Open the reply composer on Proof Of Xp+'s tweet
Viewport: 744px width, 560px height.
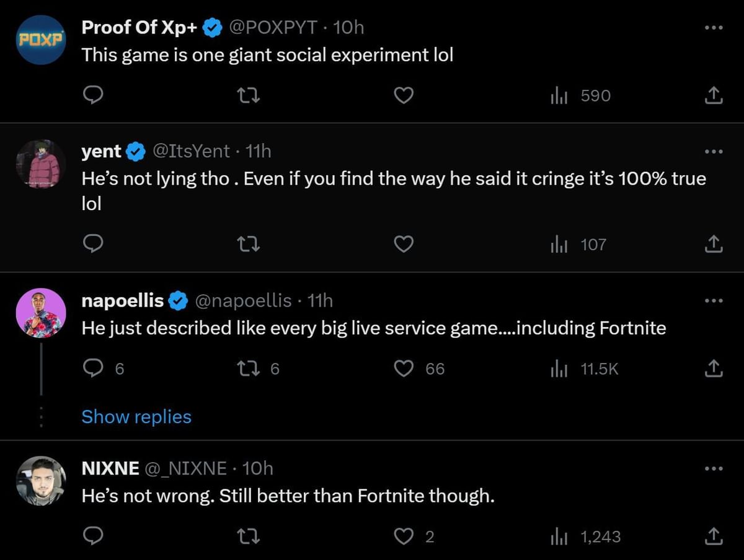(93, 95)
